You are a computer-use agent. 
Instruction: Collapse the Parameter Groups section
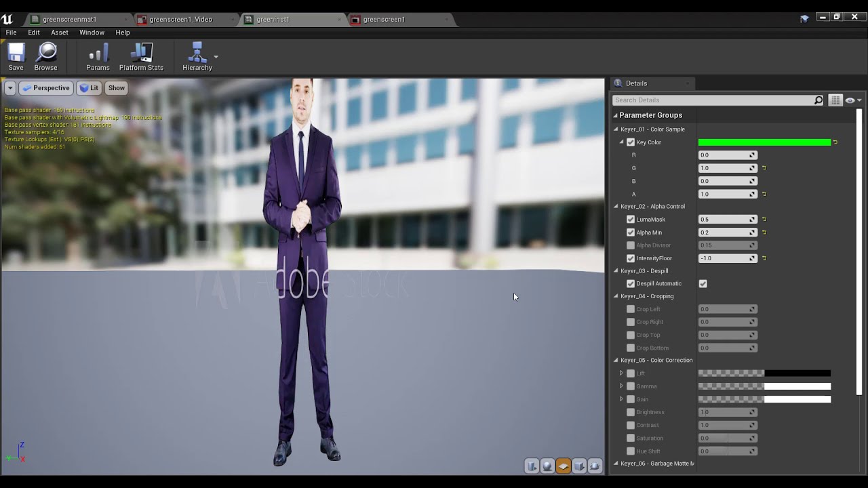click(616, 115)
